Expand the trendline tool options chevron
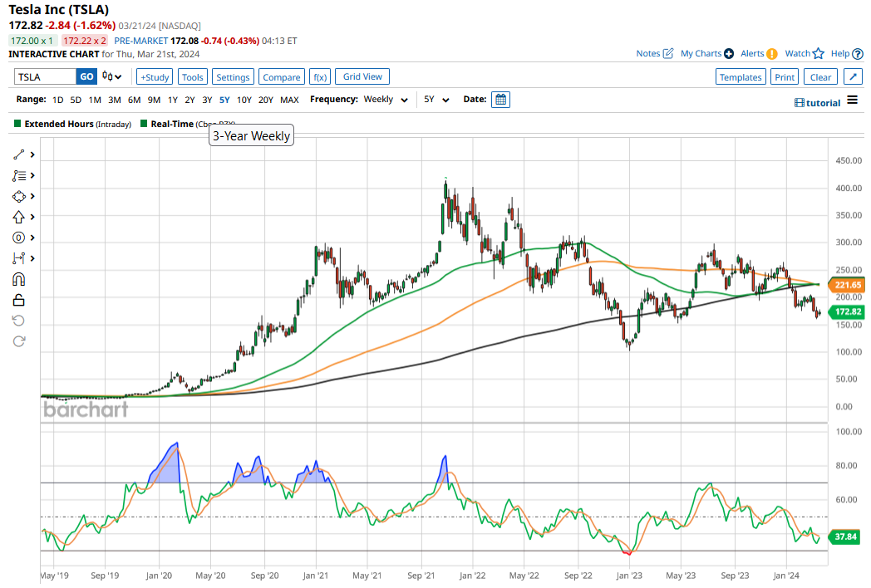871x588 pixels. [x=31, y=154]
